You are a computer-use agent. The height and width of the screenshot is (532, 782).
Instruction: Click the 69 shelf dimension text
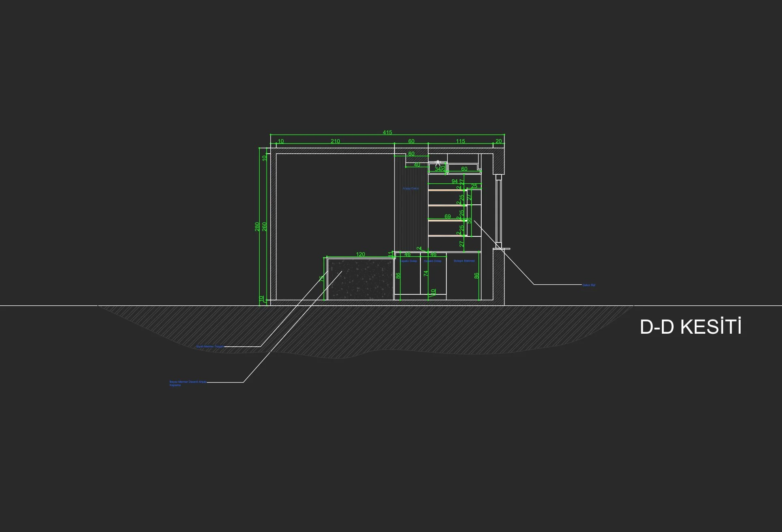point(448,217)
